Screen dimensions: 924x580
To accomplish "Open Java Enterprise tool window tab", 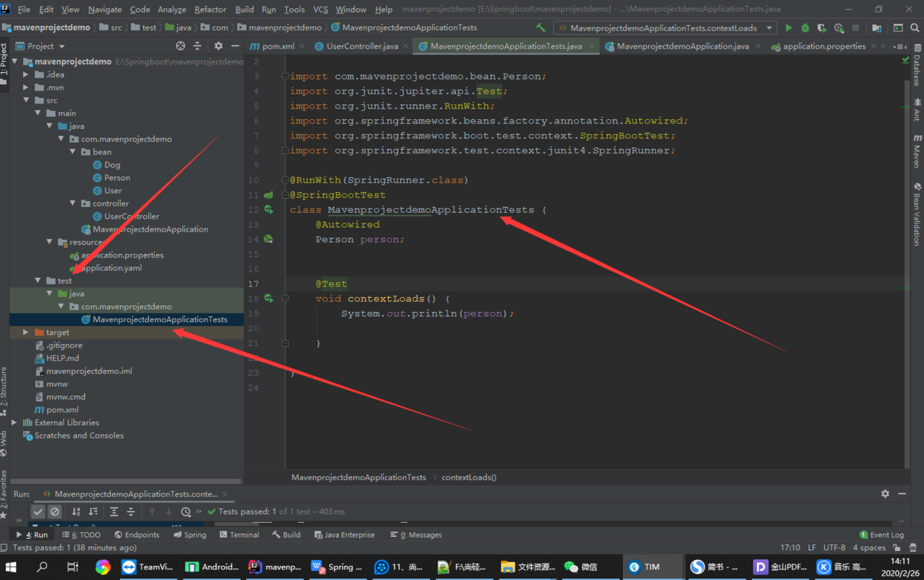I will (x=344, y=535).
